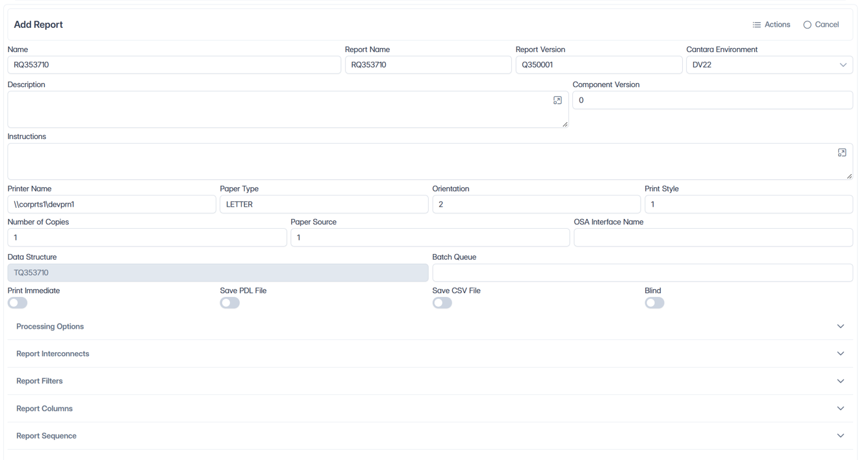Expand the Report Sequence chevron
The height and width of the screenshot is (460, 868).
click(x=841, y=436)
